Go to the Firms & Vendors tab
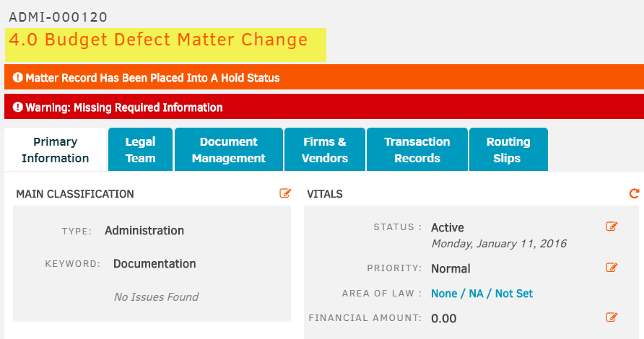 (325, 149)
